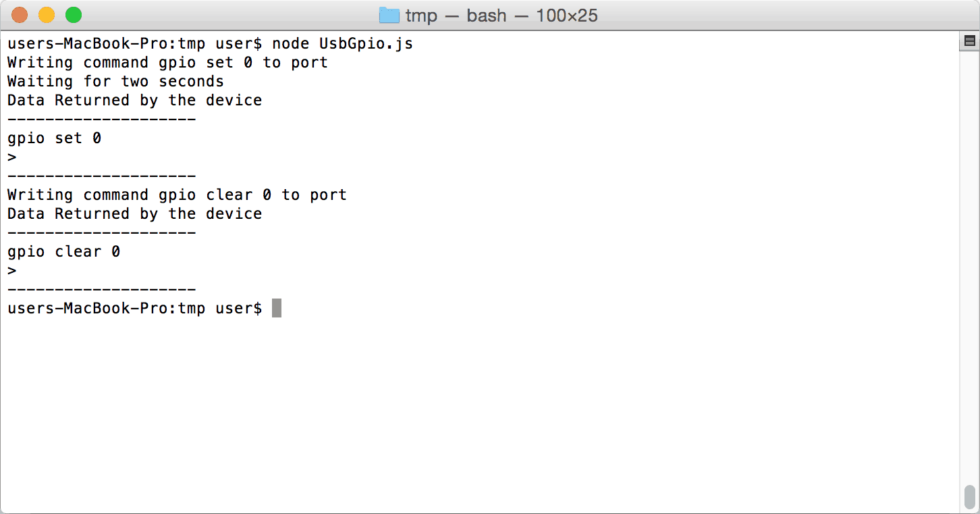Screen dimensions: 980x514
Task: Select the output line gpio set 0
Action: (x=54, y=138)
